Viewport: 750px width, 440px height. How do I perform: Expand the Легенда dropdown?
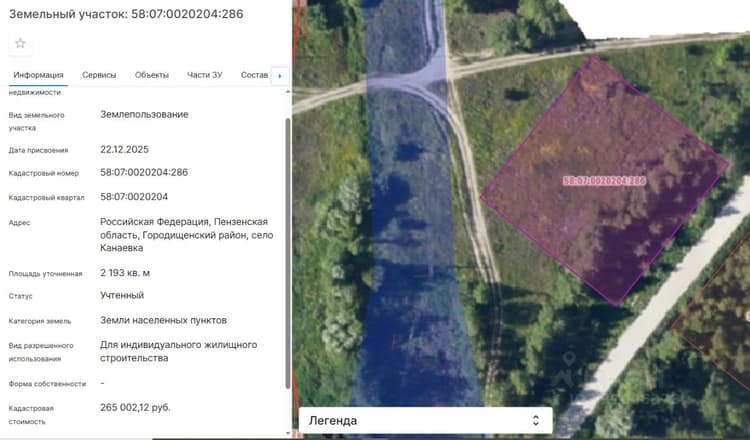point(425,420)
